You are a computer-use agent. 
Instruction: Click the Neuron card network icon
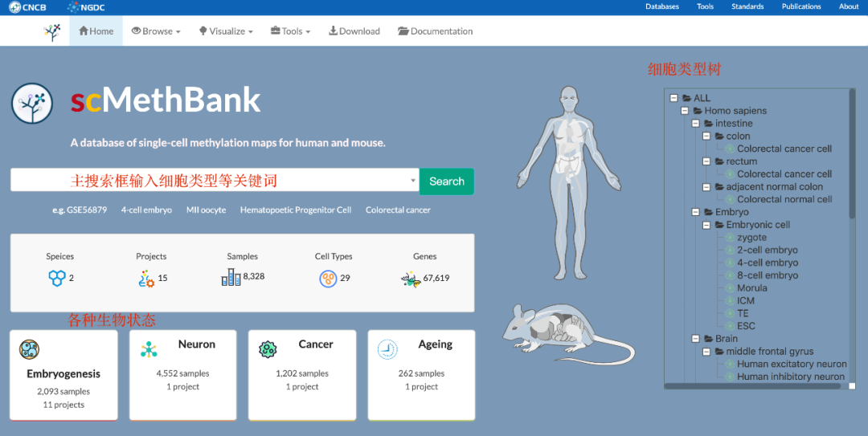(149, 349)
